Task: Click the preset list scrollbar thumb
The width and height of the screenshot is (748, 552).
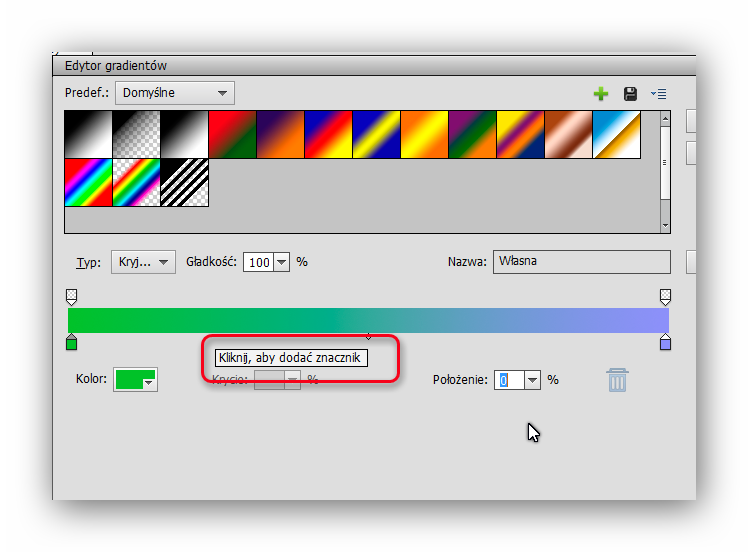Action: pos(665,162)
